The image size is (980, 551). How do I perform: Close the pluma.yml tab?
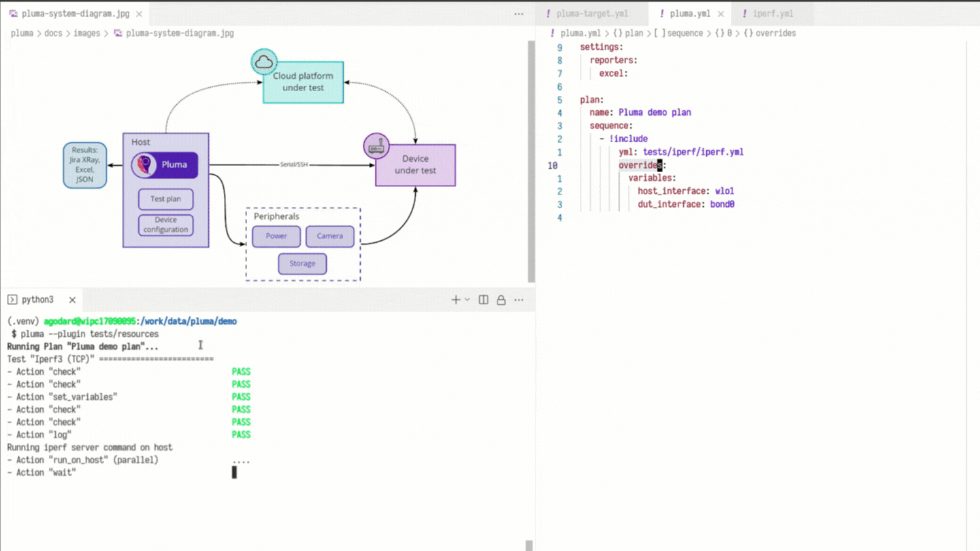(721, 14)
